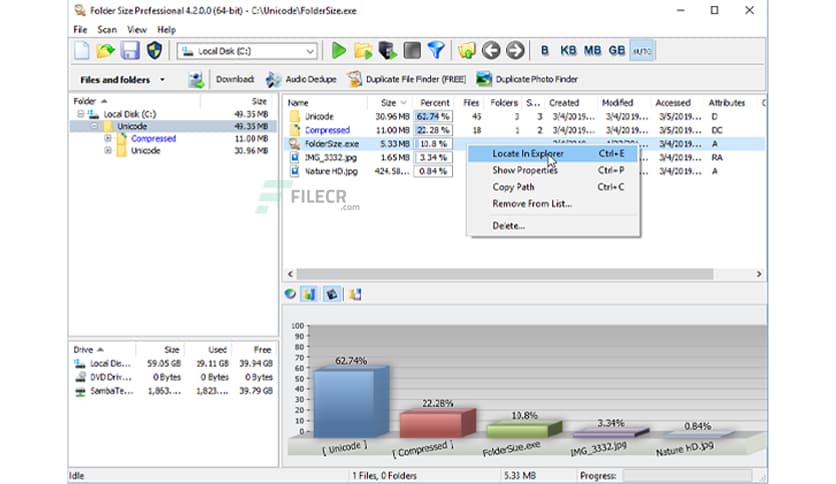Open the Local Disk (C:) drive dropdown
This screenshot has width=836, height=484.
coord(310,52)
